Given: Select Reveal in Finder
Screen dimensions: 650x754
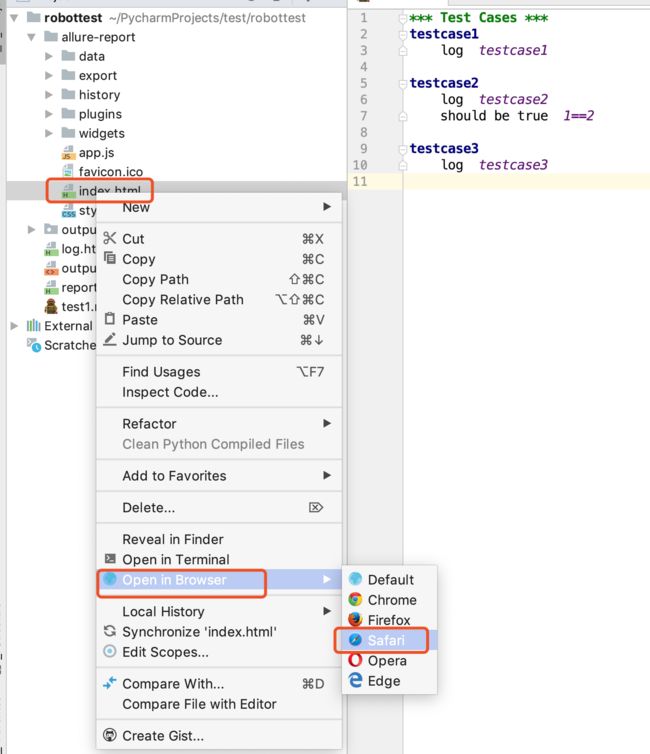Looking at the screenshot, I should (173, 540).
